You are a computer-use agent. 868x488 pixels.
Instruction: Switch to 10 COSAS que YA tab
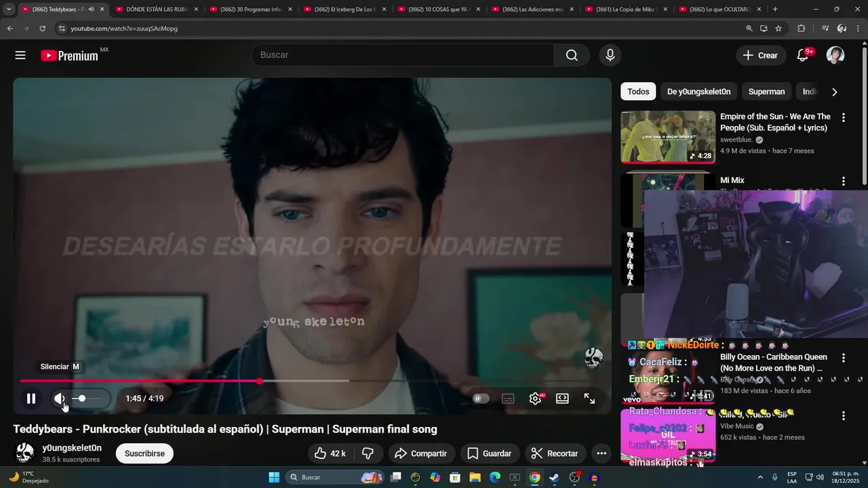click(437, 9)
